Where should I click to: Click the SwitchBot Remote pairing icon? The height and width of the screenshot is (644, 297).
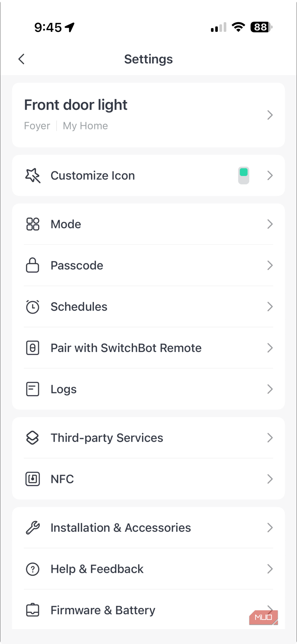click(x=32, y=348)
